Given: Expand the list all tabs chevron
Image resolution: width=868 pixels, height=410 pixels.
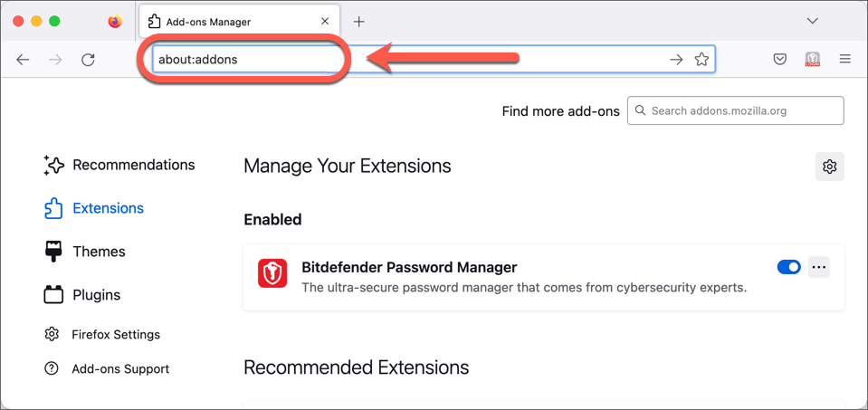Looking at the screenshot, I should tap(813, 21).
